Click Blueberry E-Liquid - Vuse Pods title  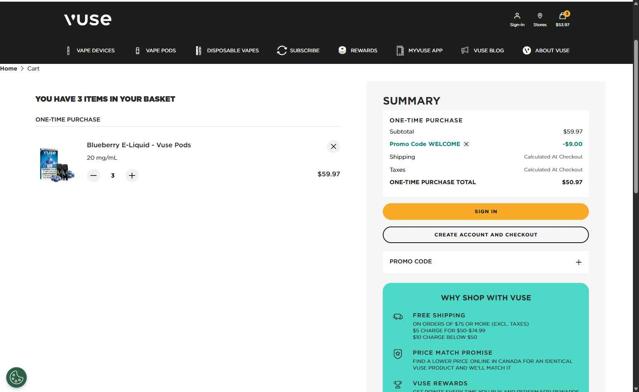point(139,145)
